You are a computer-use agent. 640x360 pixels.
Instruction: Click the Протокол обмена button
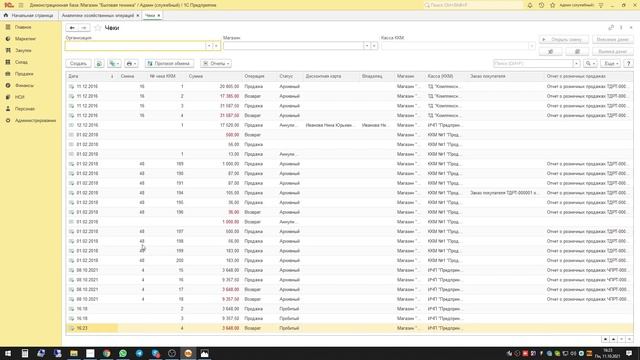pos(169,64)
